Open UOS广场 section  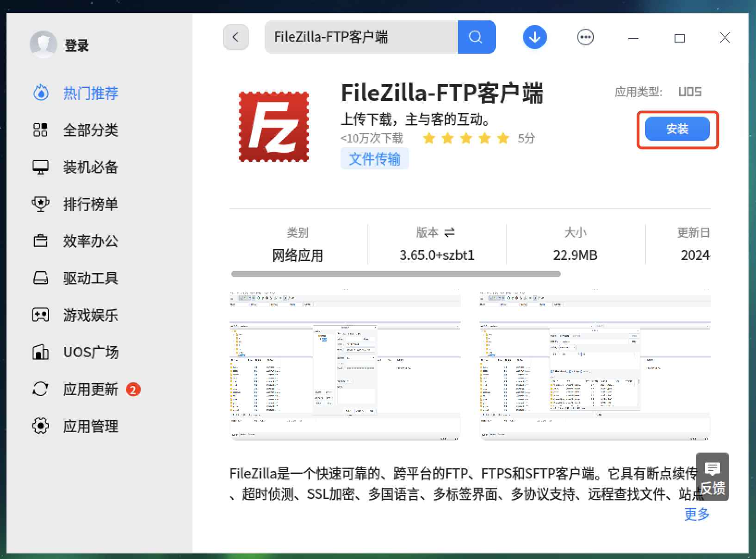(x=91, y=352)
